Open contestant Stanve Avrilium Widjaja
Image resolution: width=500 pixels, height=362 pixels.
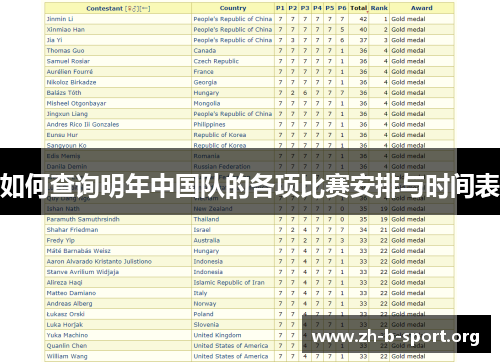83,272
